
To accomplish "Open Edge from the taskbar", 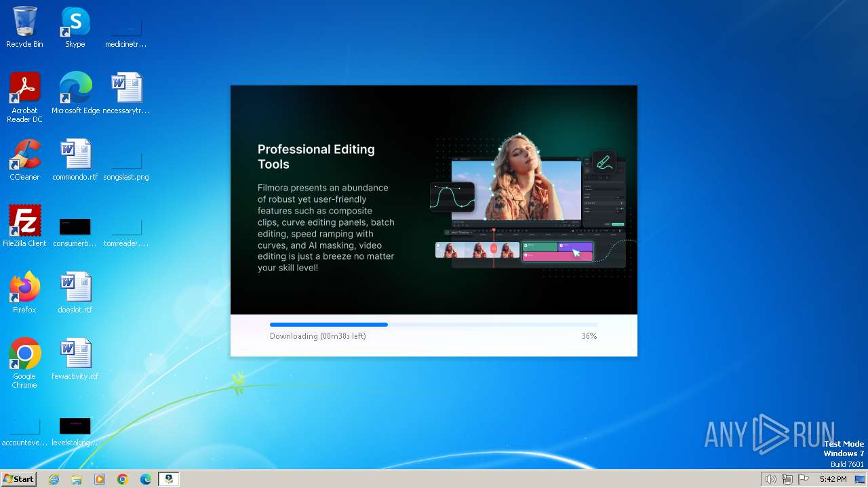I will pos(146,479).
